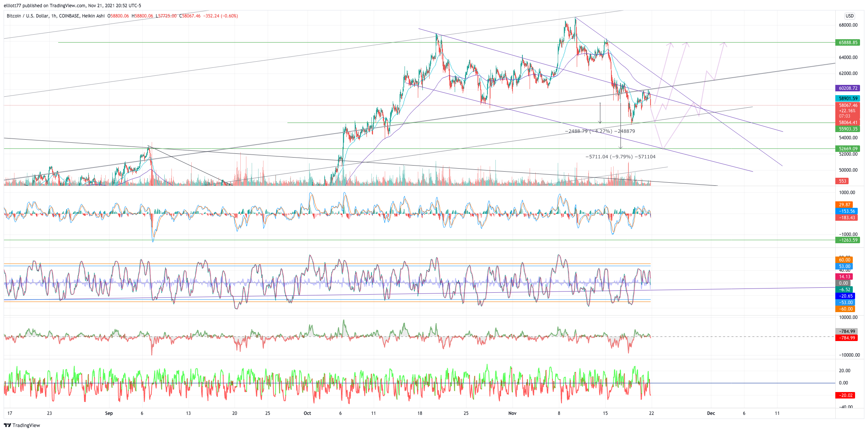Click the 64000.00 price axis tick
This screenshot has width=868, height=432.
848,57
